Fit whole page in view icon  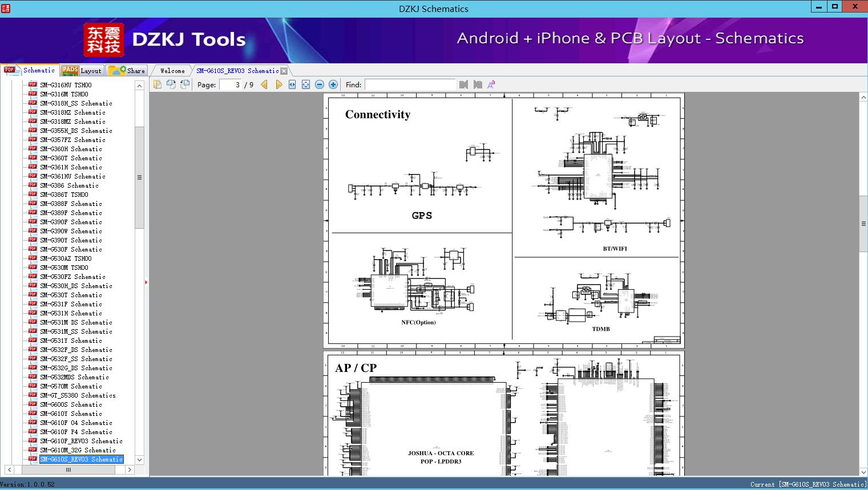point(306,84)
